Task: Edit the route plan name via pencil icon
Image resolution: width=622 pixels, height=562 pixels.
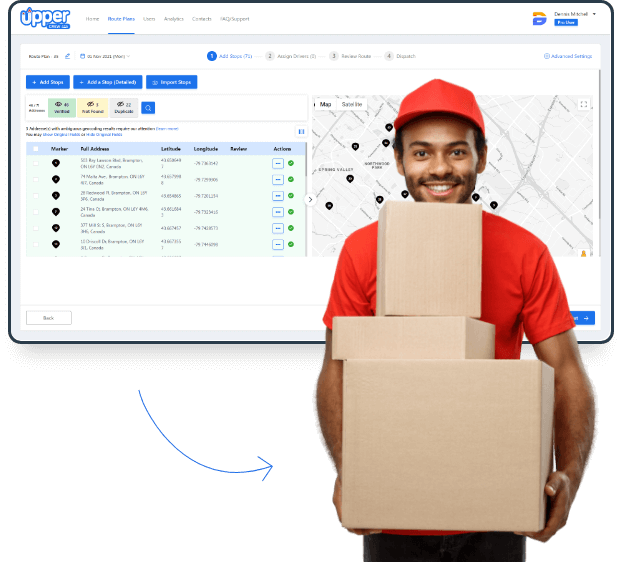Action: click(67, 56)
